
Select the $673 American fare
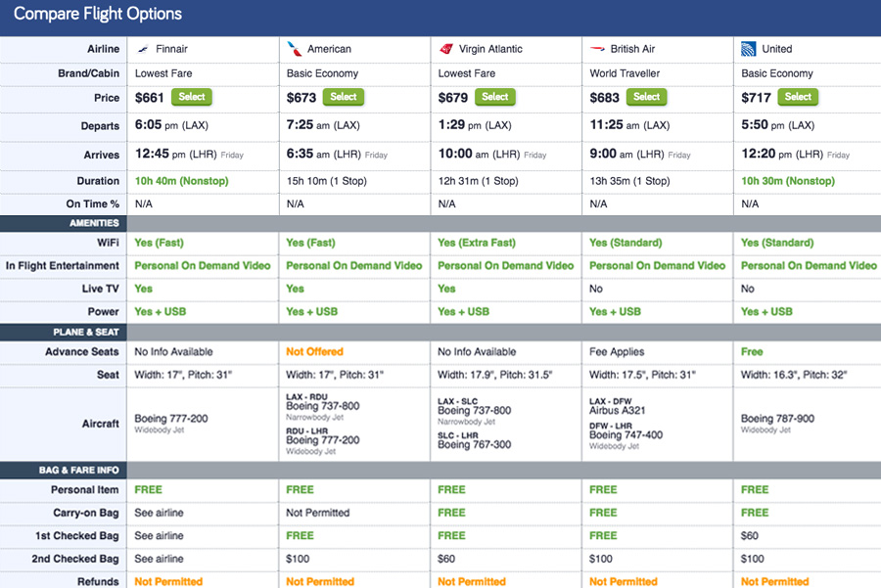tap(344, 97)
